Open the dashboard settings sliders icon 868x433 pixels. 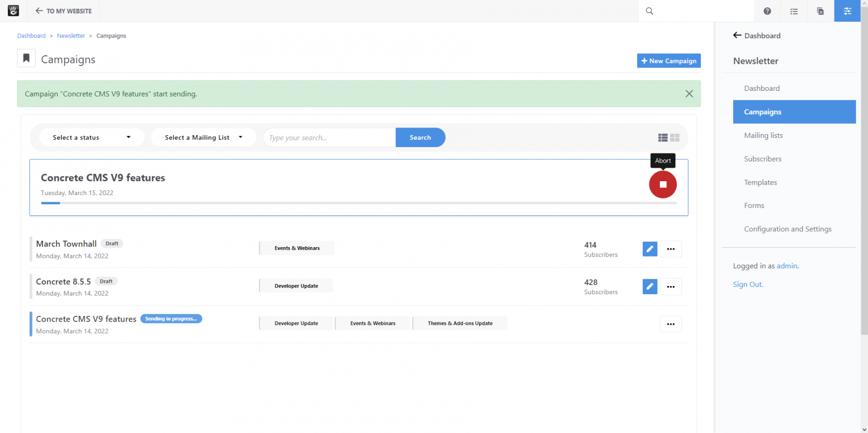pyautogui.click(x=847, y=11)
